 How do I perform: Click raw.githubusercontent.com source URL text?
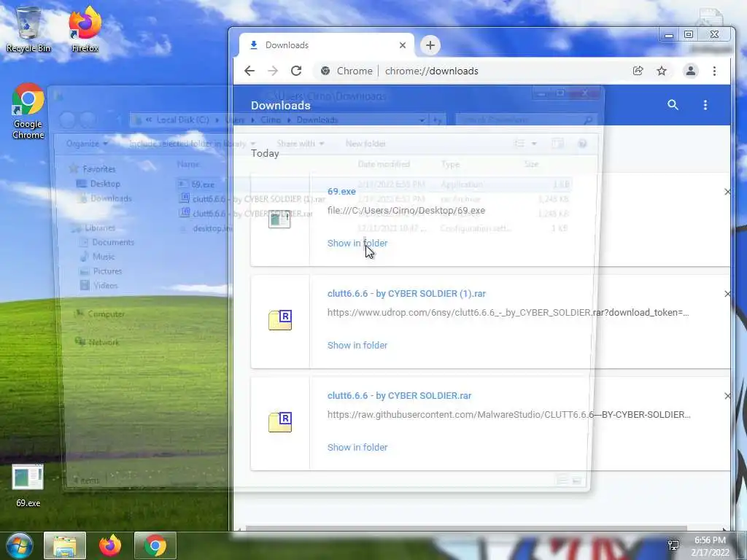pos(508,415)
